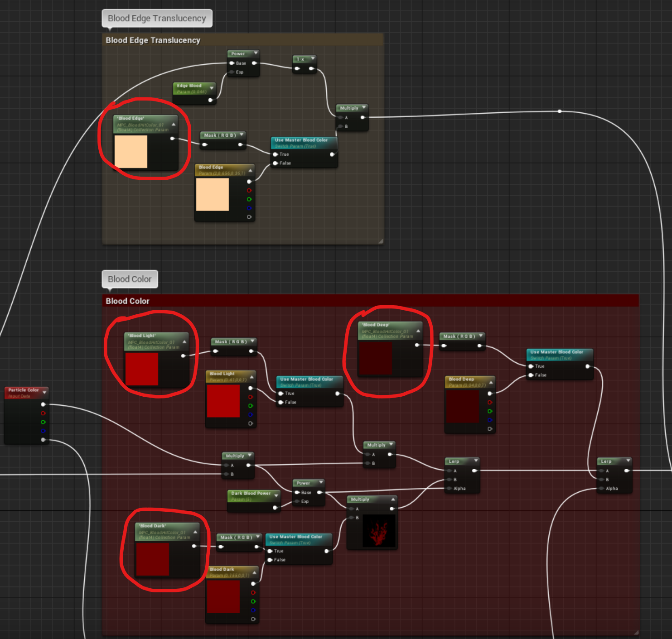This screenshot has width=672, height=639.
Task: Click resize handle of Blood Edge Translucency comment box
Action: pos(381,241)
